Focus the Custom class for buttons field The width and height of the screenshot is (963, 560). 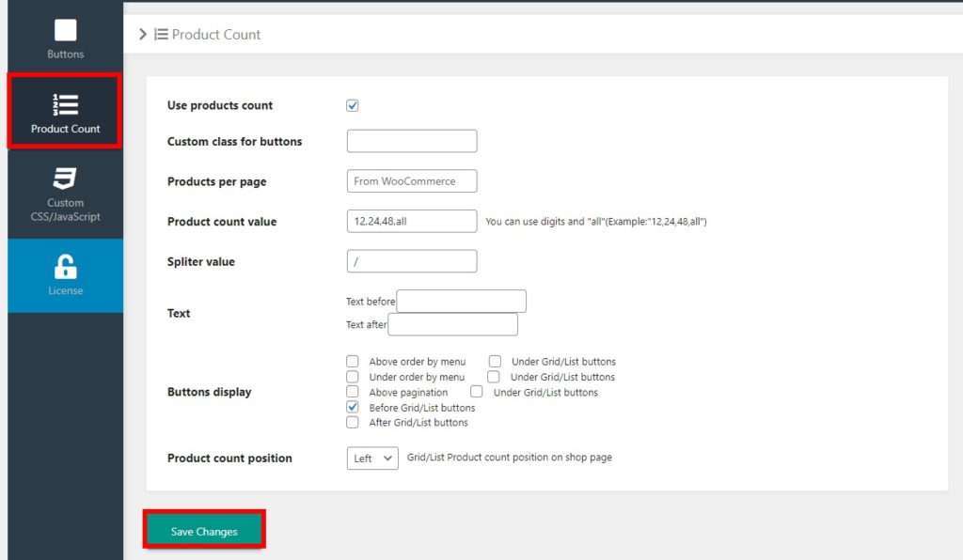click(412, 141)
